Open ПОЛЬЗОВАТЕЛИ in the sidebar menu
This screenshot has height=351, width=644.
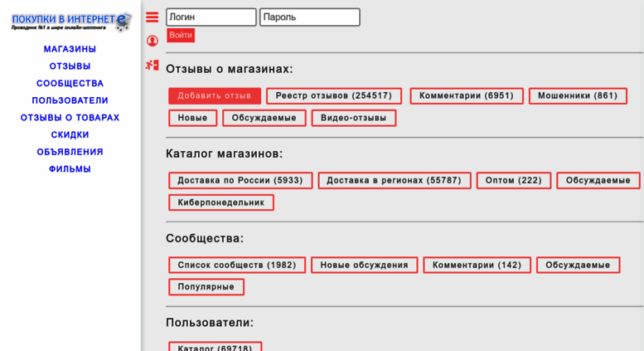(70, 100)
